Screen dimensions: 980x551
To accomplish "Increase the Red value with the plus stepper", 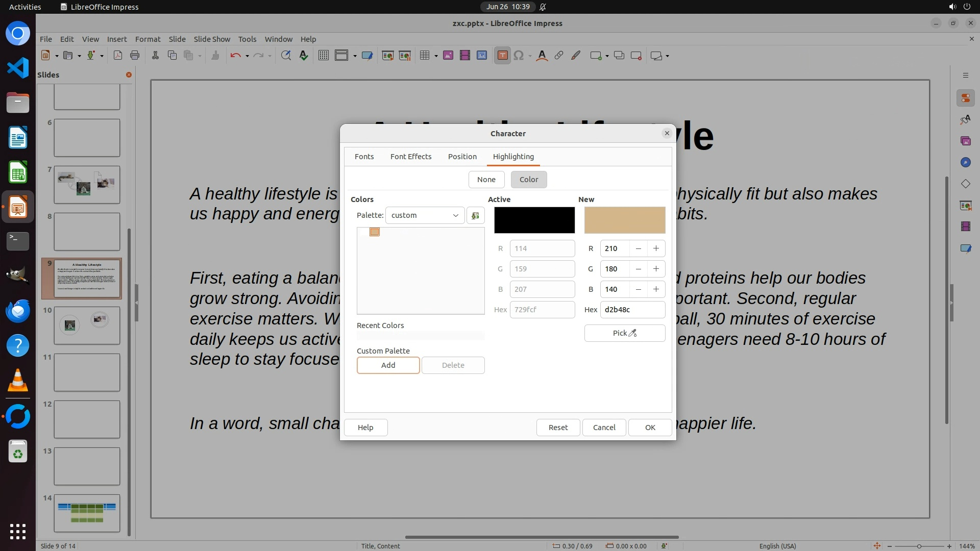I will point(656,248).
